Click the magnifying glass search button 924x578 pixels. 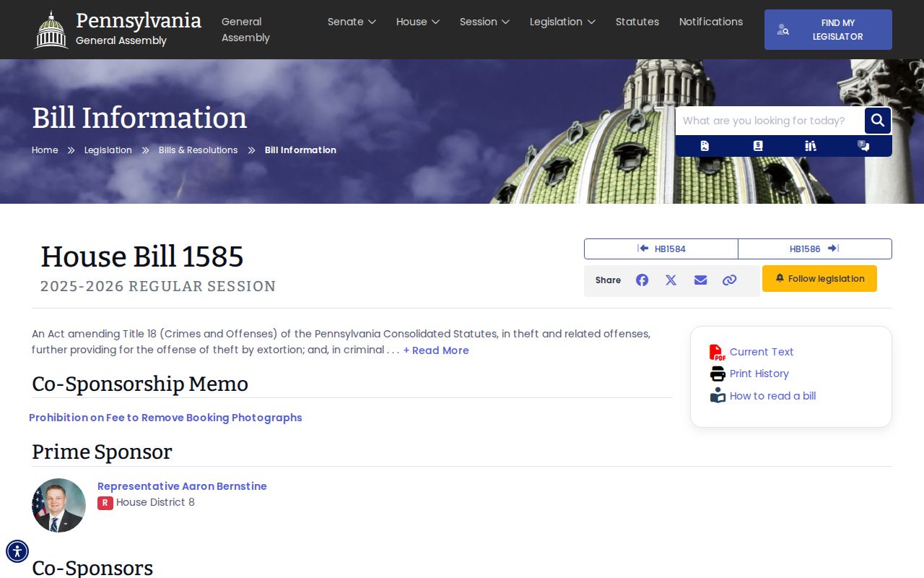pos(878,121)
